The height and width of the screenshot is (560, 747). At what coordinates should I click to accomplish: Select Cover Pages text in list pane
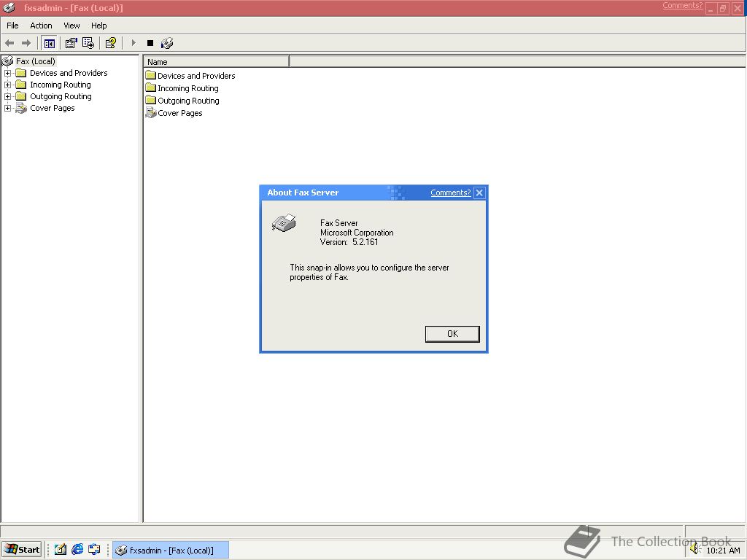pyautogui.click(x=180, y=113)
